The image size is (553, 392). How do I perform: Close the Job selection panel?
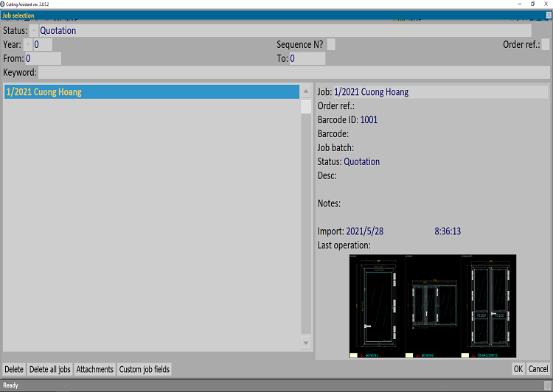[x=549, y=15]
